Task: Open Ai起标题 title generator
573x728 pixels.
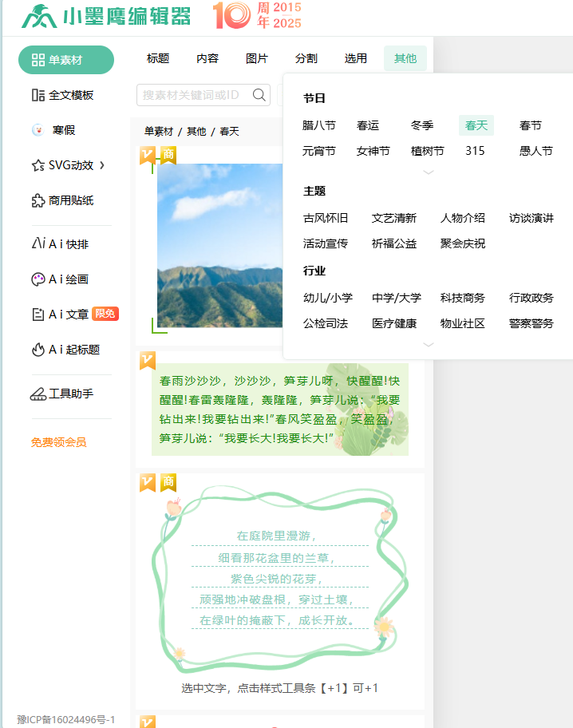Action: point(65,350)
